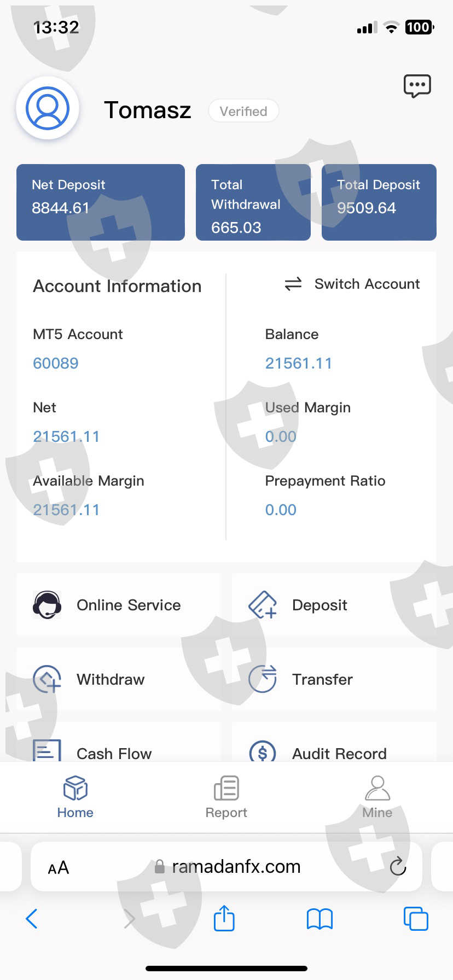The width and height of the screenshot is (453, 980).
Task: Tap the Net value 21561.11
Action: pos(66,436)
